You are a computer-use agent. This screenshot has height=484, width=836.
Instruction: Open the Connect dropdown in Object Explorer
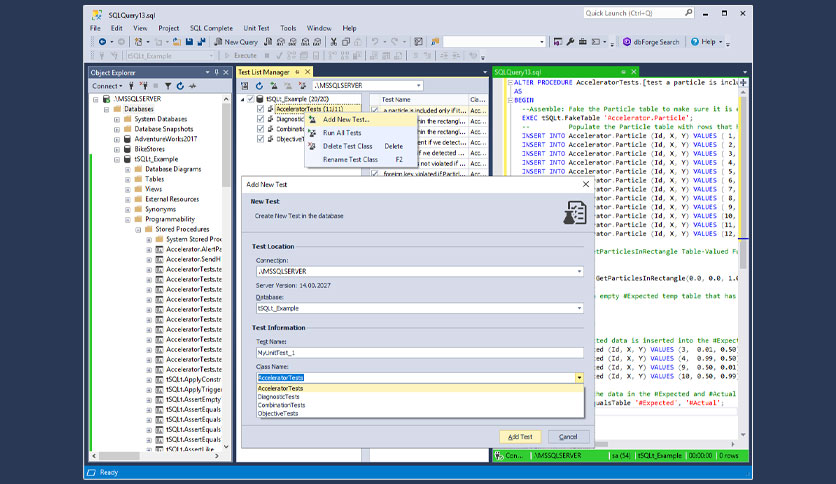[x=107, y=86]
